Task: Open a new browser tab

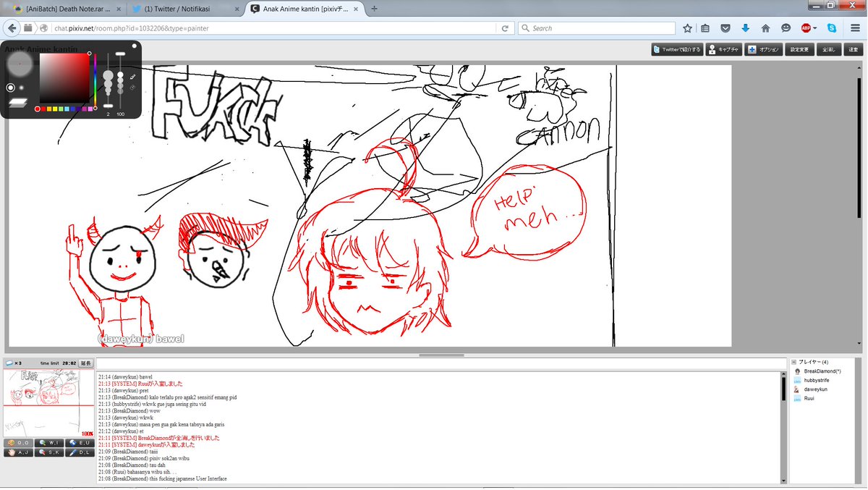Action: (x=375, y=9)
